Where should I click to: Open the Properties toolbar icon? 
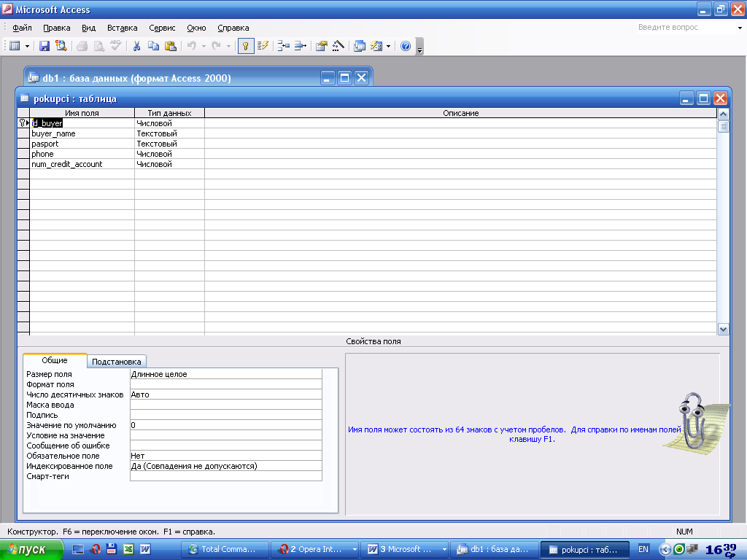tap(321, 46)
